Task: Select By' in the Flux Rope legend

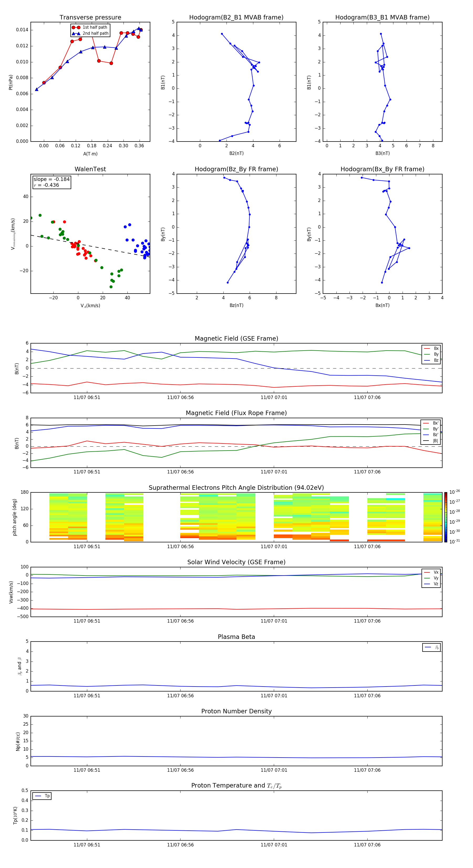Action: [x=431, y=429]
